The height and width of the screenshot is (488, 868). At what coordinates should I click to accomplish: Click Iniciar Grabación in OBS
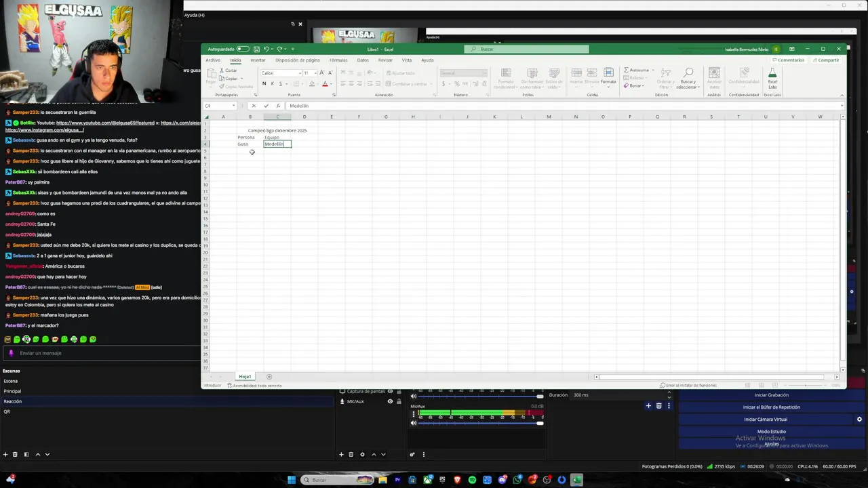(x=771, y=395)
